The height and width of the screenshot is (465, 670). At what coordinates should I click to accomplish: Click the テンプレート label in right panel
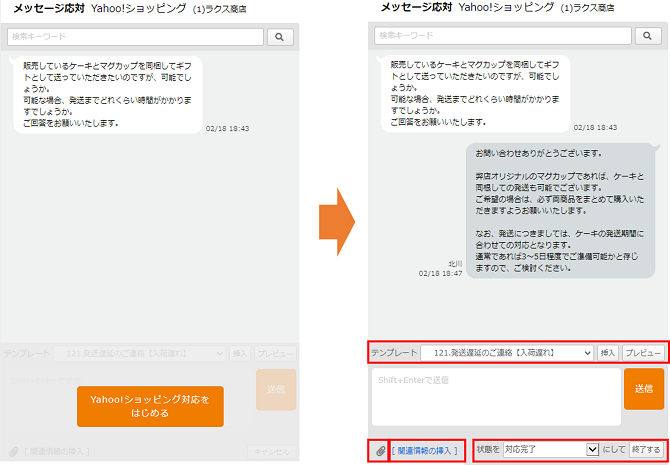(x=394, y=353)
